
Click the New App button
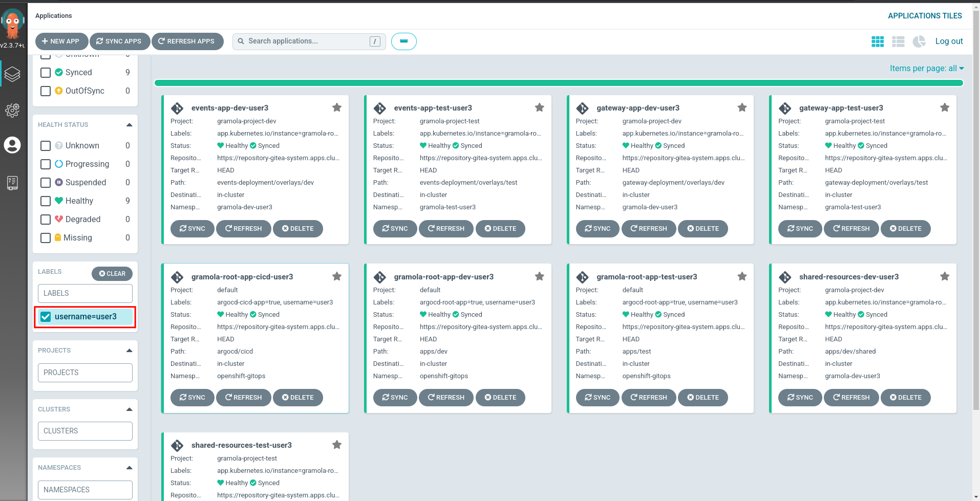tap(61, 41)
